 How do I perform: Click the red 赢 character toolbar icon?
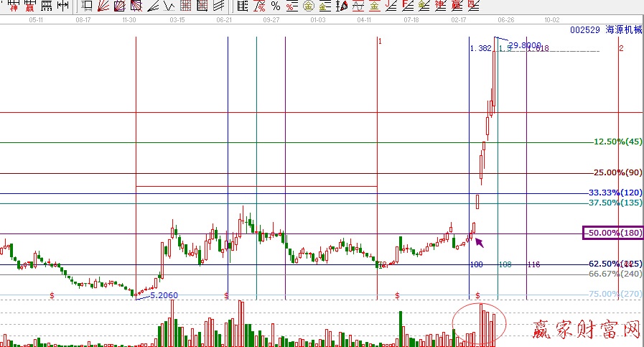point(29,6)
